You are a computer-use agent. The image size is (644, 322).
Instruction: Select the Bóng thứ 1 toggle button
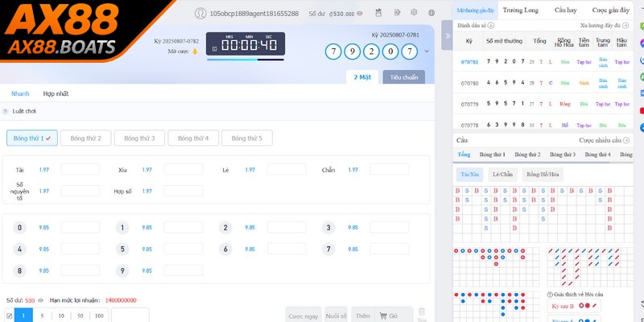32,138
